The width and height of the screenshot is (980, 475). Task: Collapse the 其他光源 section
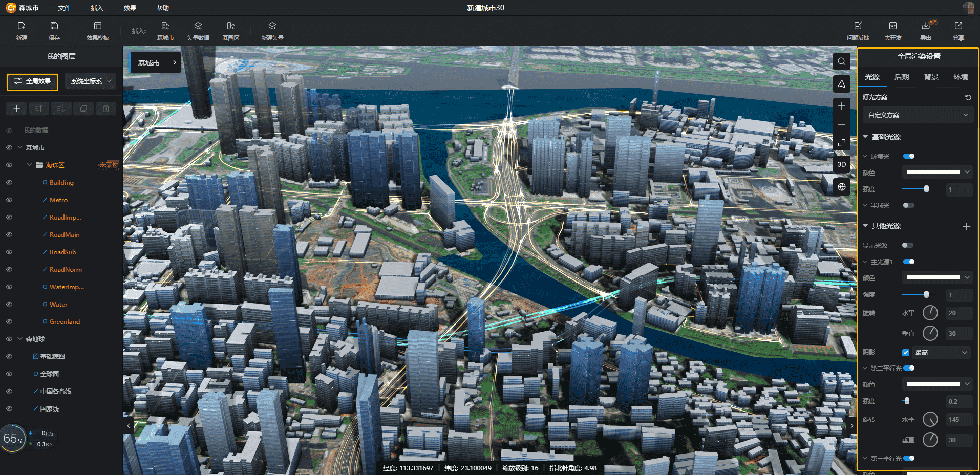[865, 226]
